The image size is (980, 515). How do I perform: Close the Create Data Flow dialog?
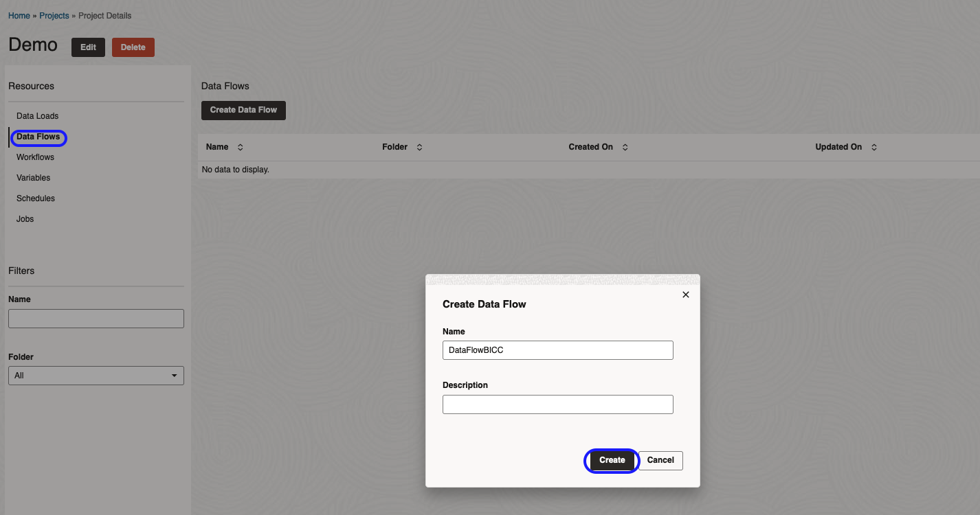[685, 294]
